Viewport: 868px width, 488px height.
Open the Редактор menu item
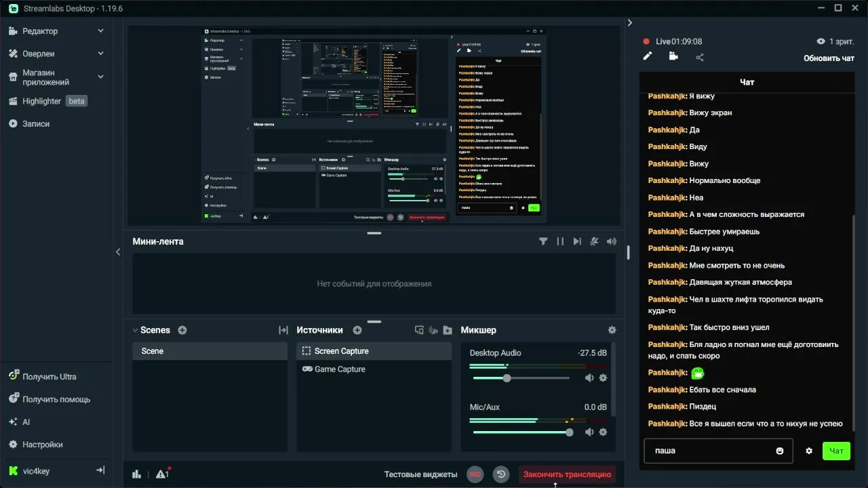[x=40, y=31]
